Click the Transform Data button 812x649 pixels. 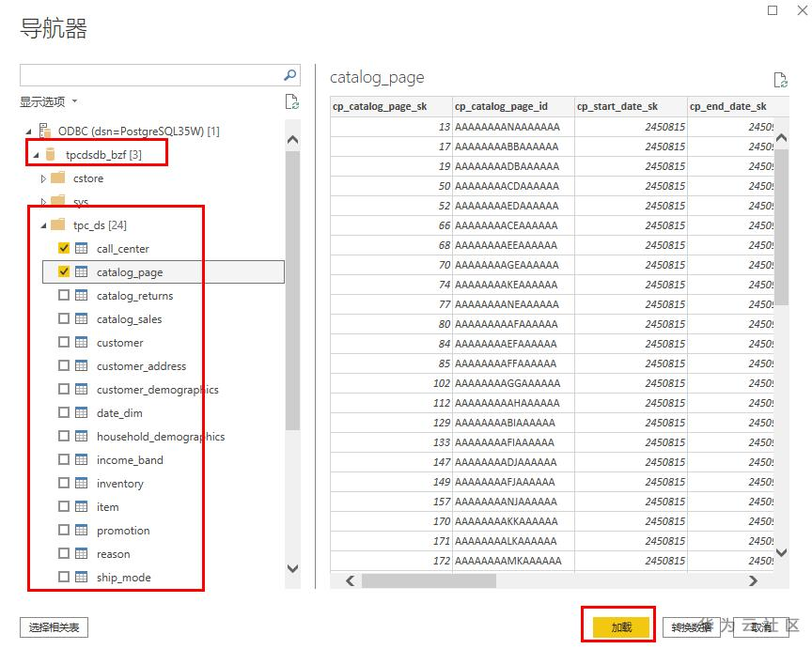pos(692,627)
